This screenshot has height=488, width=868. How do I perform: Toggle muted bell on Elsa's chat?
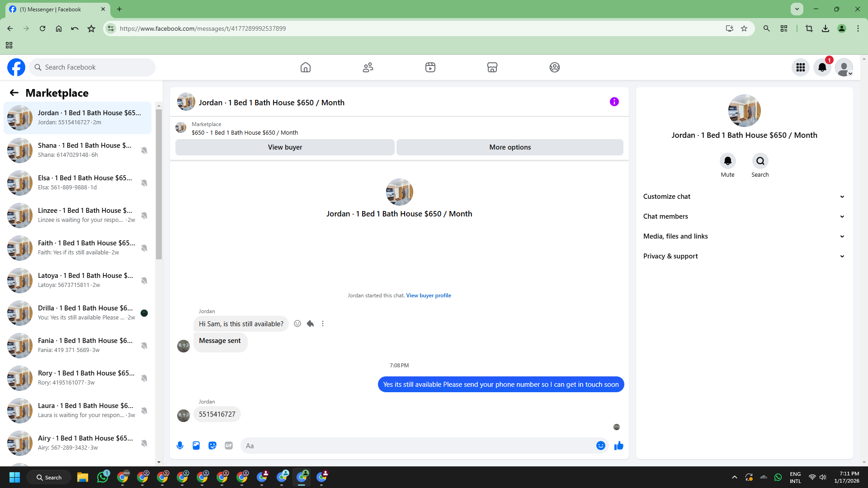click(144, 183)
